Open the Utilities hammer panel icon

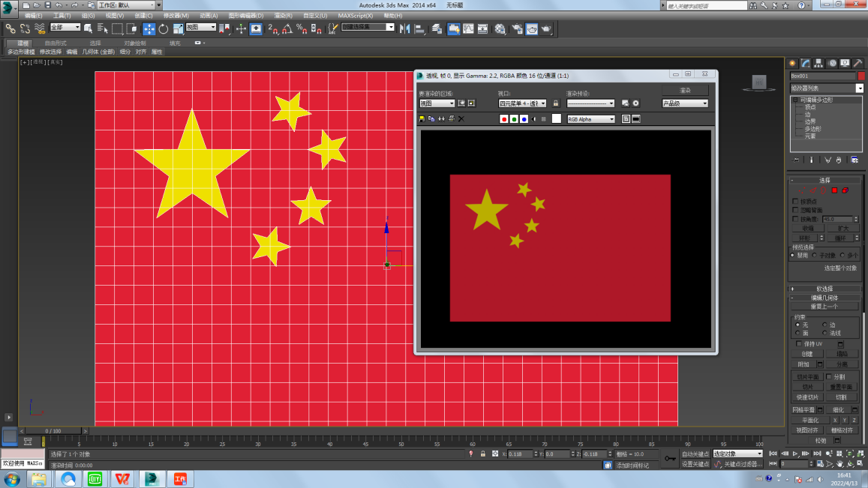857,63
